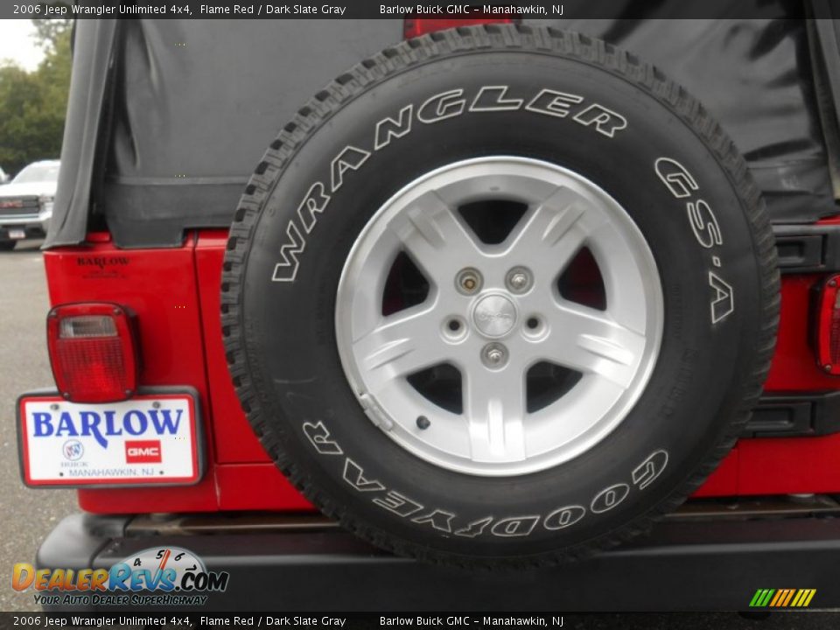This screenshot has width=840, height=630.
Task: Click the colored stripes icon bottom right
Action: point(782,598)
